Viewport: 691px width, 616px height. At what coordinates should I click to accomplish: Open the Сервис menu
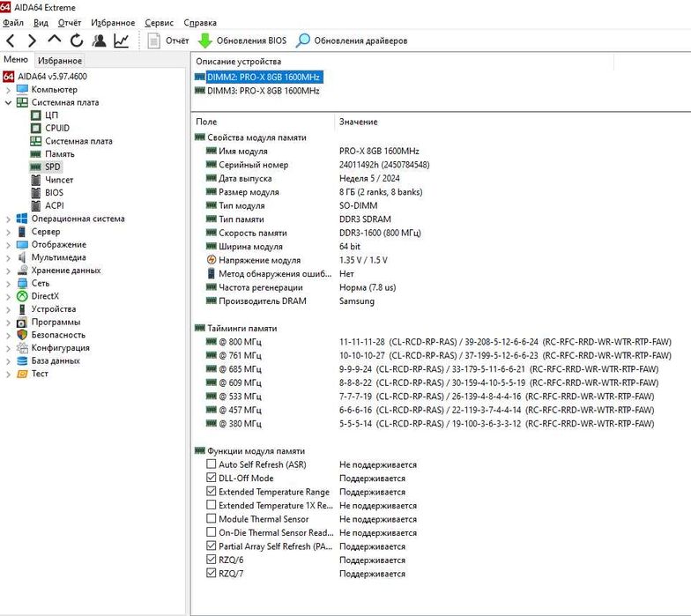[x=159, y=23]
